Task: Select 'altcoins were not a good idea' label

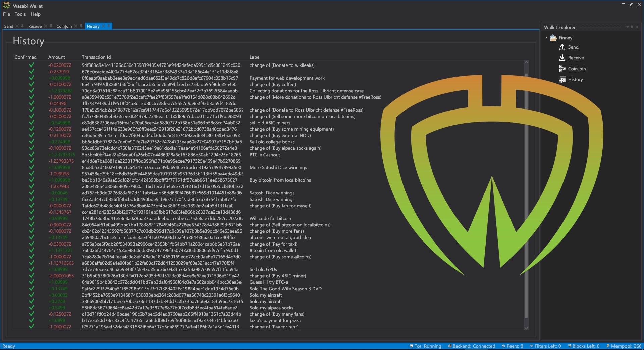Action: [x=280, y=237]
